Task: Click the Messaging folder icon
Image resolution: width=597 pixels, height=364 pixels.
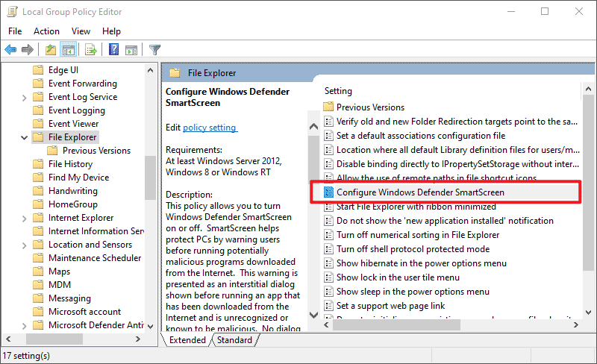Action: coord(38,298)
